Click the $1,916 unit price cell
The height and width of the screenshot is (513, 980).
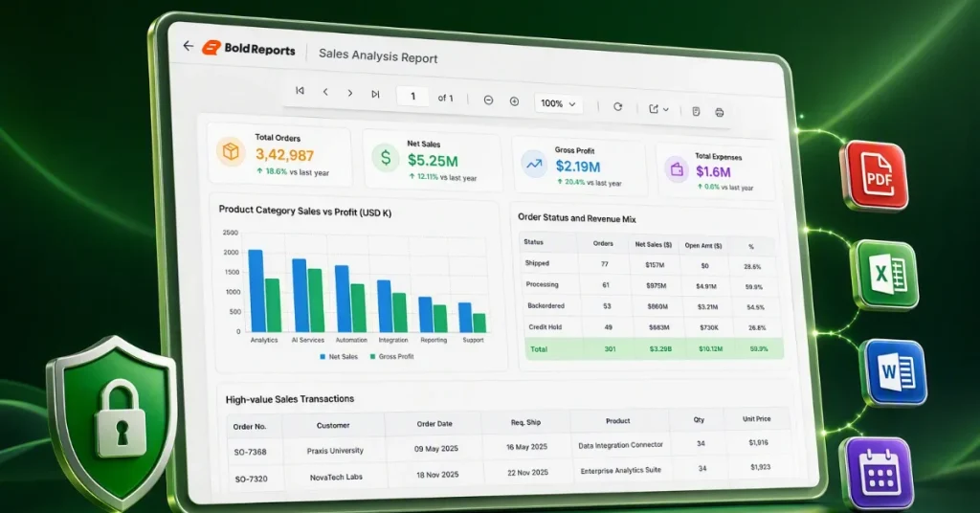[x=758, y=442]
